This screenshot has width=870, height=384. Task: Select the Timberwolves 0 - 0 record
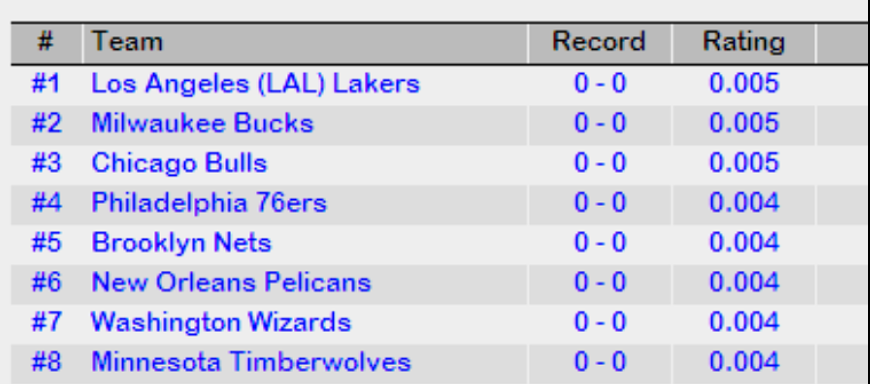coord(600,362)
